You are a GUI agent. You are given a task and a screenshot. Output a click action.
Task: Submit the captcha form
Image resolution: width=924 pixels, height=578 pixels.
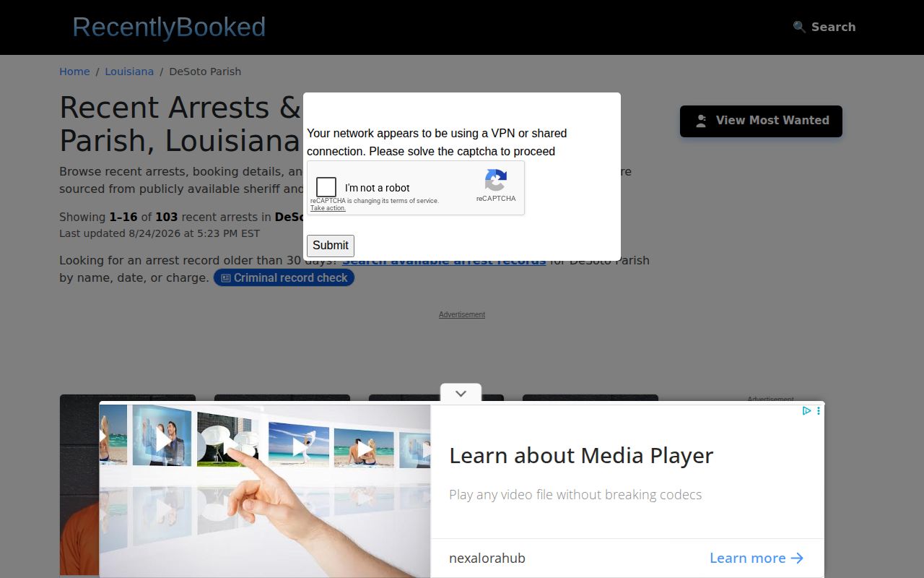(x=331, y=246)
